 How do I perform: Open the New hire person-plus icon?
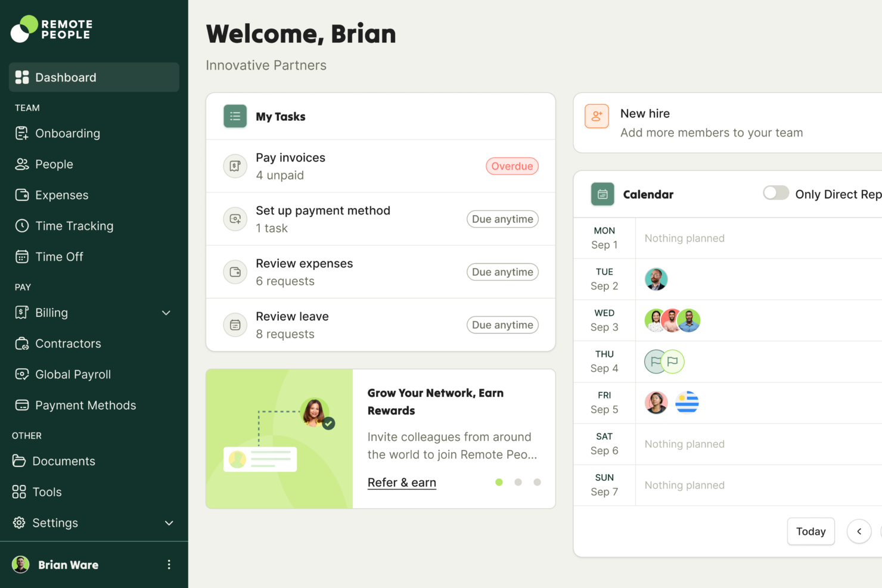pos(597,116)
